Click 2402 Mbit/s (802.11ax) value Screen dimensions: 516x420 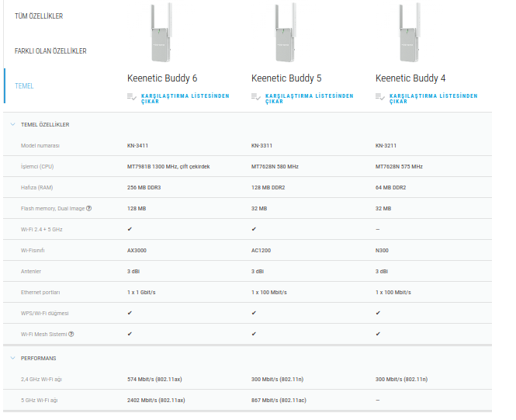(156, 401)
